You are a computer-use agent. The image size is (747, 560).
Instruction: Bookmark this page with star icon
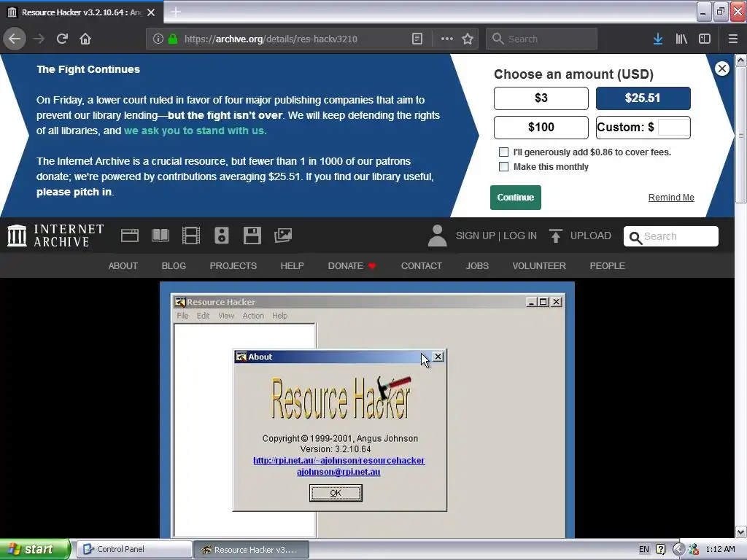(x=468, y=39)
